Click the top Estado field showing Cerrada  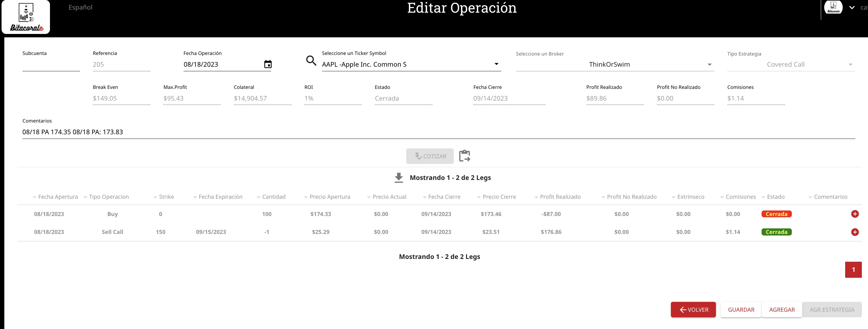(403, 98)
